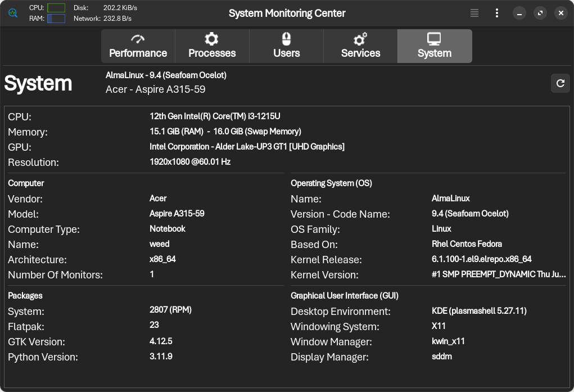Image resolution: width=574 pixels, height=392 pixels.
Task: Click the RAM usage bar in header
Action: 56,19
